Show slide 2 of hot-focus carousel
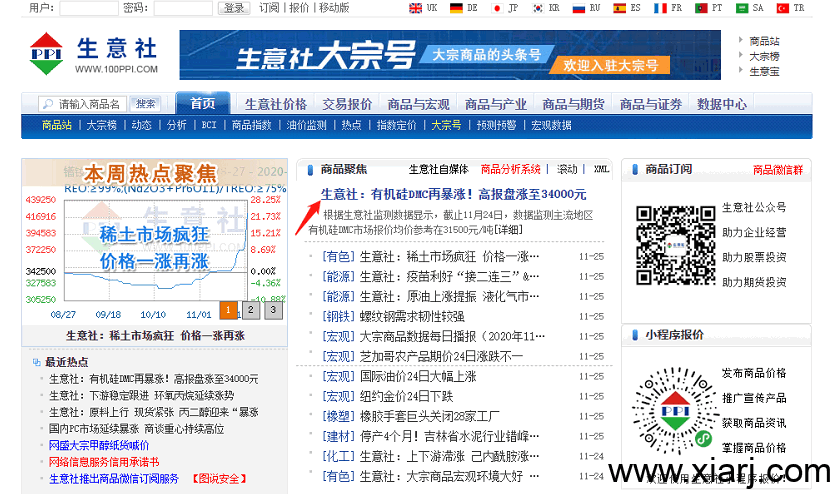Screen dimensions: 835x494 [x=251, y=310]
